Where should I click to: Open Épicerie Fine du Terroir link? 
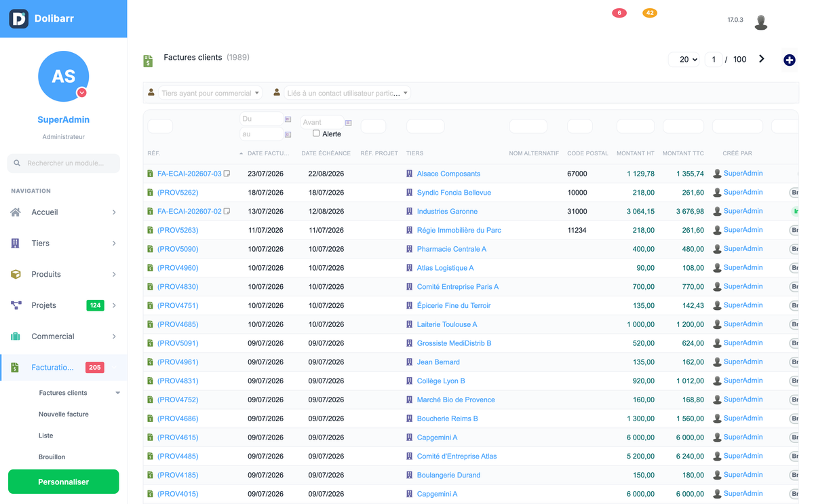point(454,306)
